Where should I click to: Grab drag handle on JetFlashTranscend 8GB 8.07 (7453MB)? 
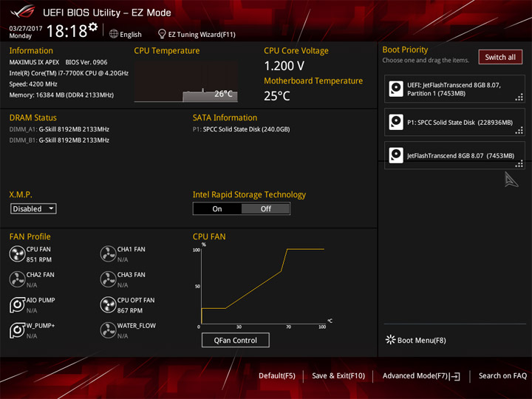[x=519, y=164]
